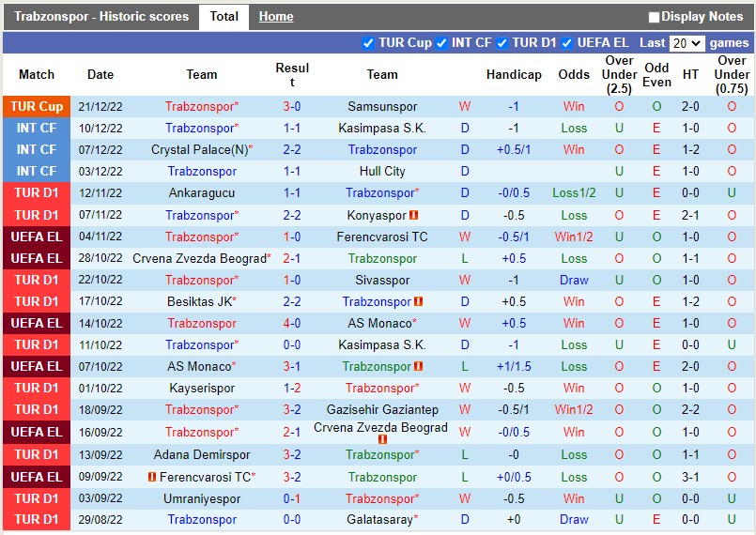Open the Last 20 games dropdown
The width and height of the screenshot is (756, 535).
687,43
